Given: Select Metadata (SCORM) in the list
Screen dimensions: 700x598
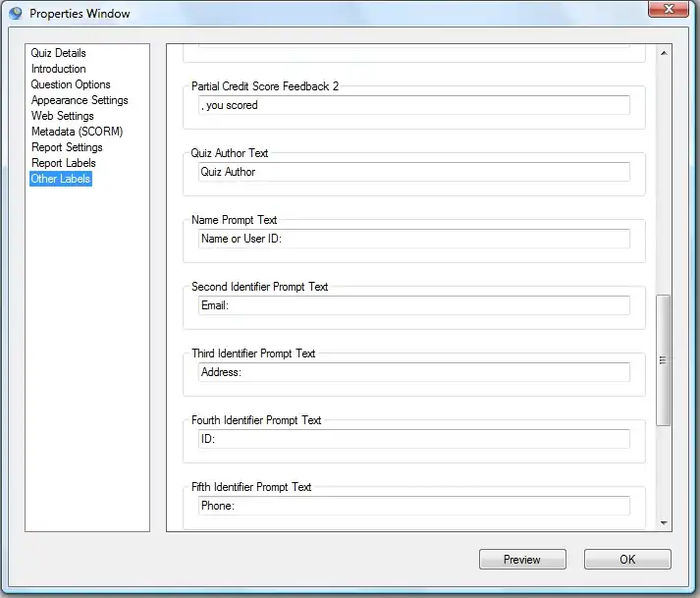Looking at the screenshot, I should 77,132.
